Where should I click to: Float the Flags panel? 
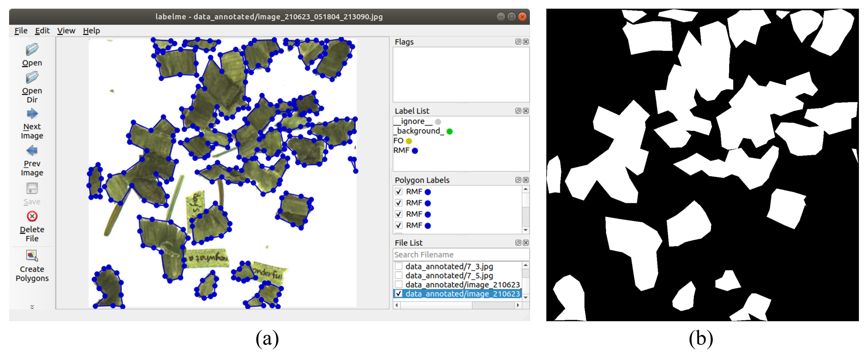tap(518, 42)
